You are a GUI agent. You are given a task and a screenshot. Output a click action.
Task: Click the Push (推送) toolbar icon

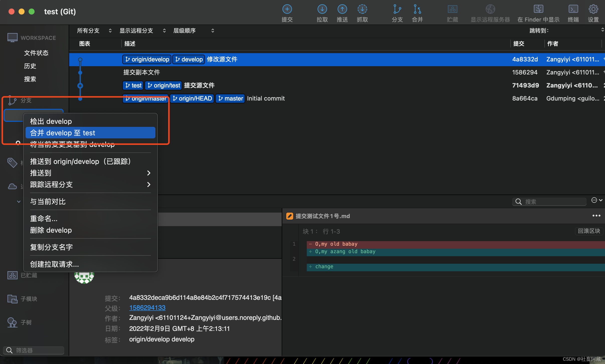tap(342, 10)
